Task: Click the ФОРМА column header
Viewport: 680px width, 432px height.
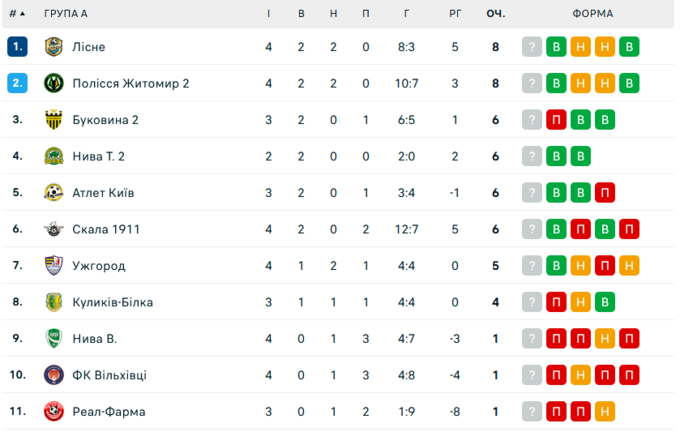Action: [x=592, y=14]
